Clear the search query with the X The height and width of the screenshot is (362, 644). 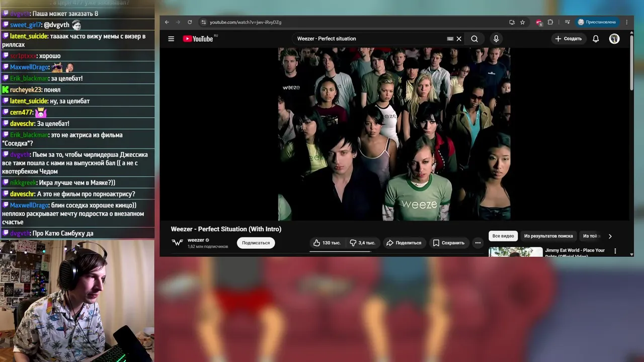pyautogui.click(x=459, y=39)
